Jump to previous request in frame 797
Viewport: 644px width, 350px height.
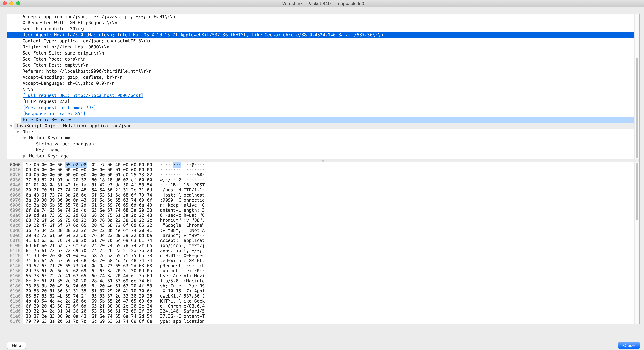coord(59,107)
